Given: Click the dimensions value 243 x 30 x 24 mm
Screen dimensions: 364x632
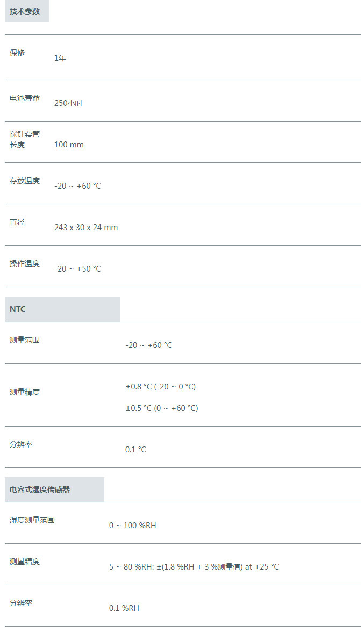Looking at the screenshot, I should click(86, 228).
